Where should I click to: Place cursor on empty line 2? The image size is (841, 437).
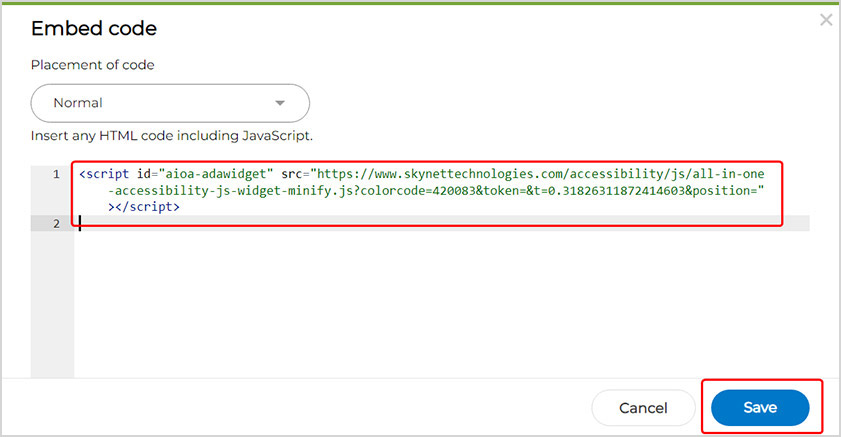pos(440,224)
